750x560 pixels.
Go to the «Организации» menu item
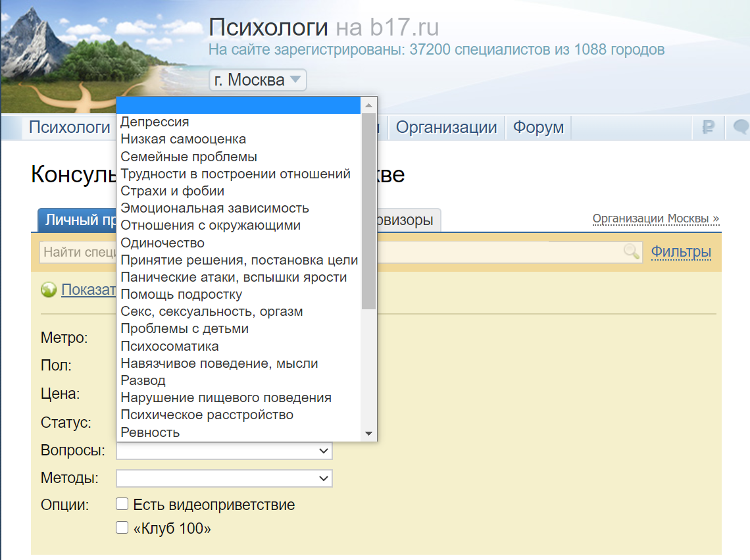pyautogui.click(x=446, y=128)
